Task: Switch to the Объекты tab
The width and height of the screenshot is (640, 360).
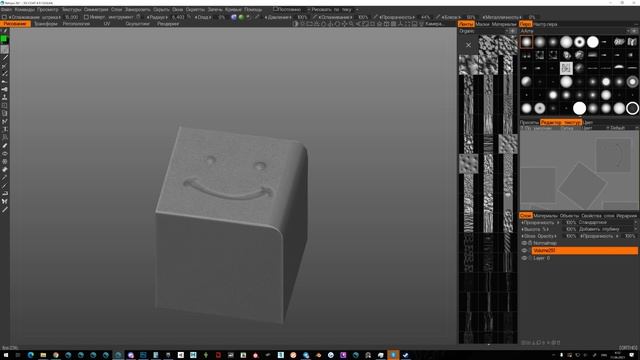Action: 569,216
